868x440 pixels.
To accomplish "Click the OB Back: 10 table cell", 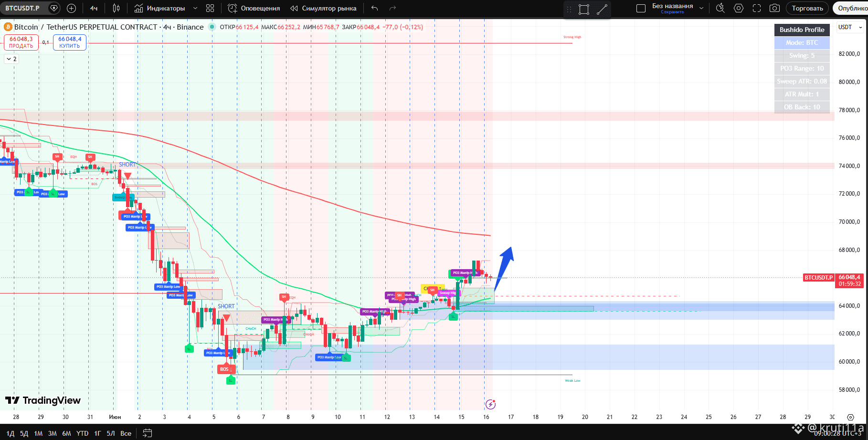I will 802,107.
